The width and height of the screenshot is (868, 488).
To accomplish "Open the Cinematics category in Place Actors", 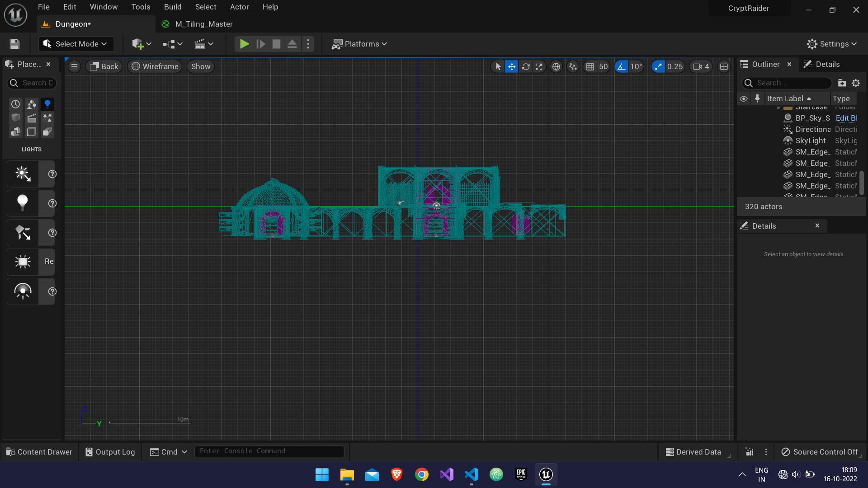I will (31, 118).
